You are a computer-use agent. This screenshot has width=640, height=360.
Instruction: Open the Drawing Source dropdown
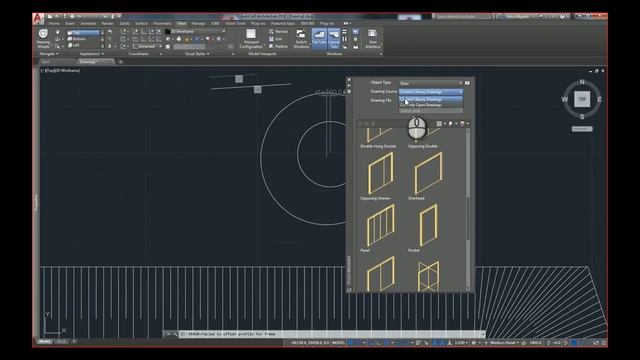(x=431, y=92)
